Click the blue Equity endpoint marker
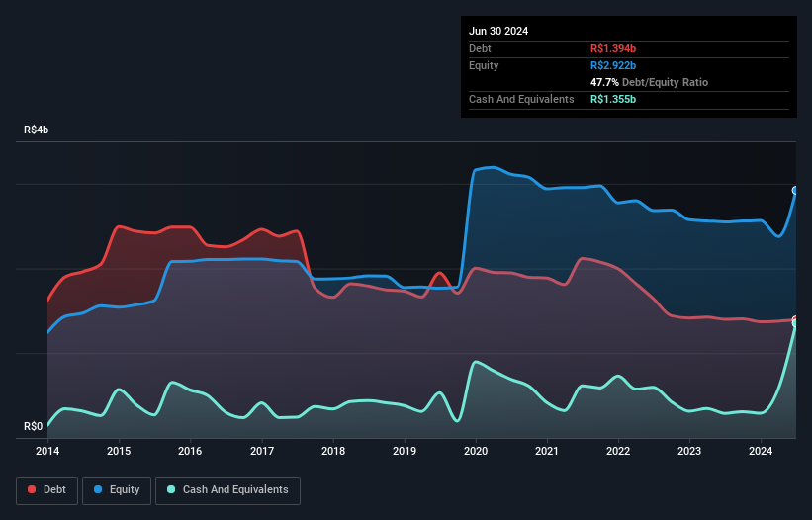The width and height of the screenshot is (812, 520). 795,190
